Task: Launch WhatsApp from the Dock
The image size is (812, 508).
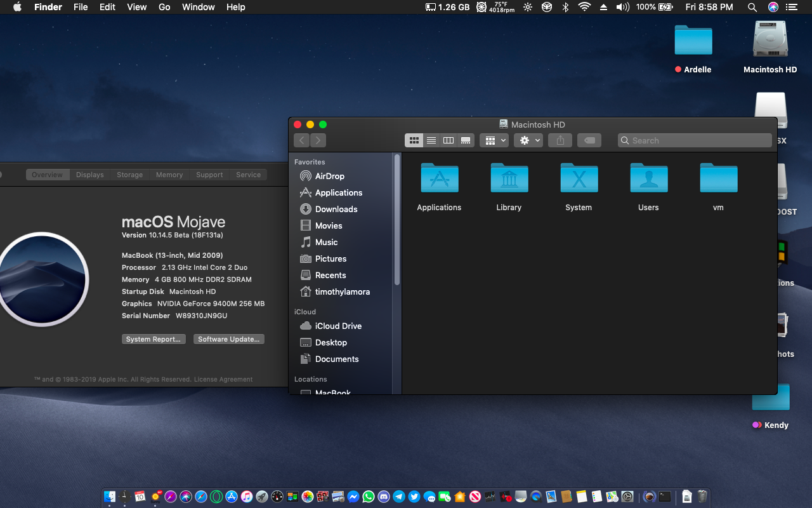Action: 369,497
